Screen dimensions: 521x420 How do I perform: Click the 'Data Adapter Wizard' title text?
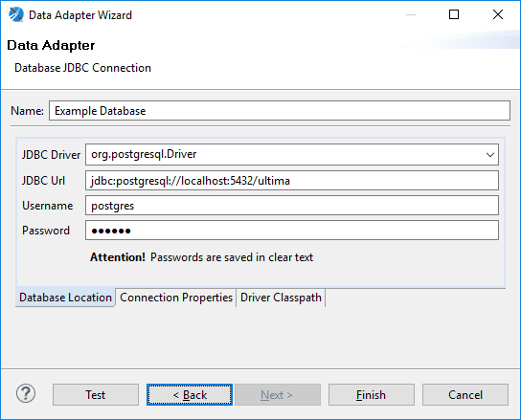pyautogui.click(x=80, y=15)
